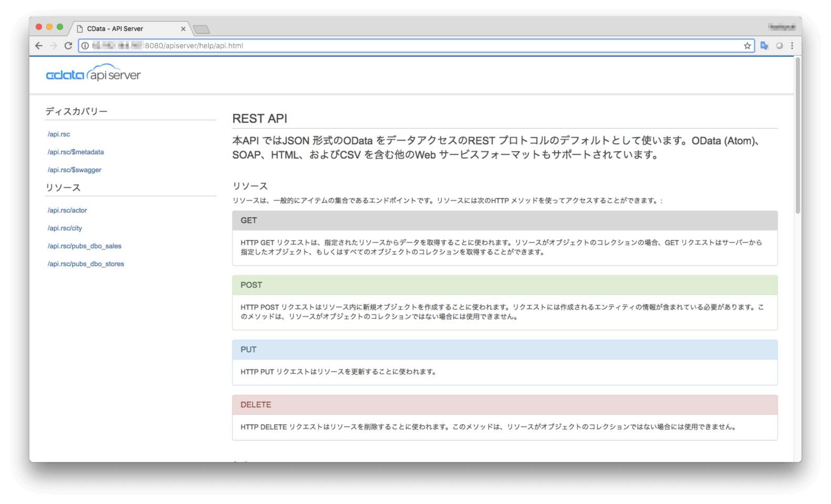
Task: Click the CData API Server logo
Action: pos(94,74)
